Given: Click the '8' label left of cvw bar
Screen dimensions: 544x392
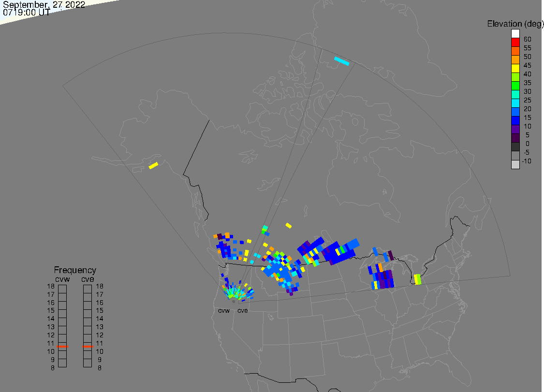Looking at the screenshot, I should (x=53, y=368).
